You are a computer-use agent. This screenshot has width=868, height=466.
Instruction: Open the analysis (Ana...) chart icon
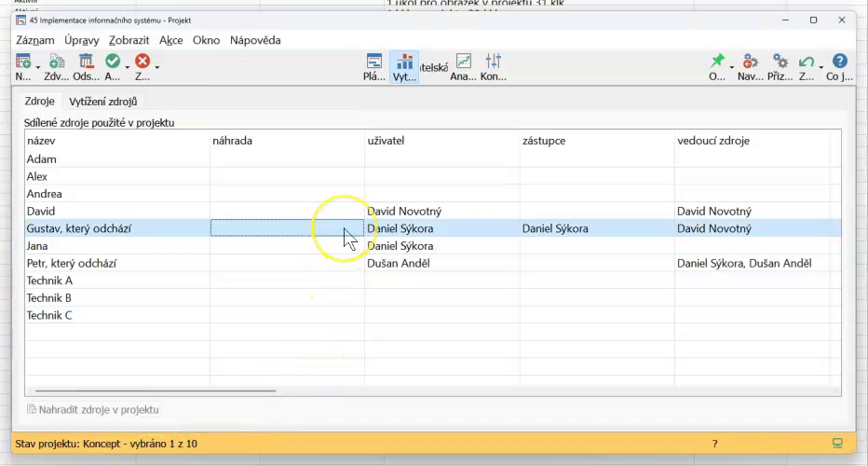pos(463,62)
